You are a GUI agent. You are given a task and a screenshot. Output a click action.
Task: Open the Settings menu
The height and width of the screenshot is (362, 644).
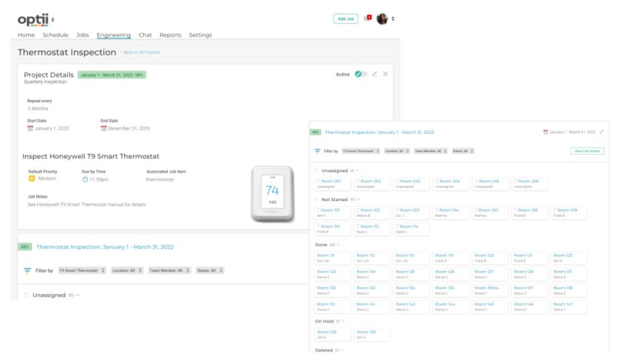[x=201, y=35]
